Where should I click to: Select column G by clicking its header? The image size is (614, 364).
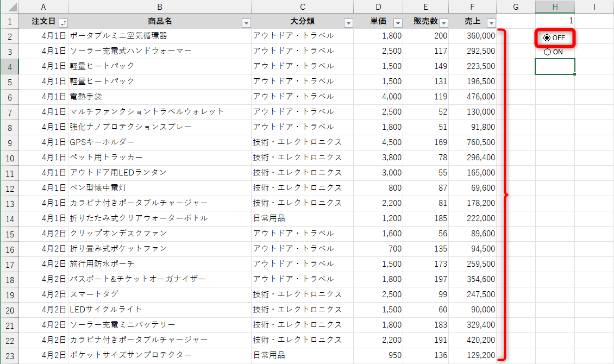(515, 6)
